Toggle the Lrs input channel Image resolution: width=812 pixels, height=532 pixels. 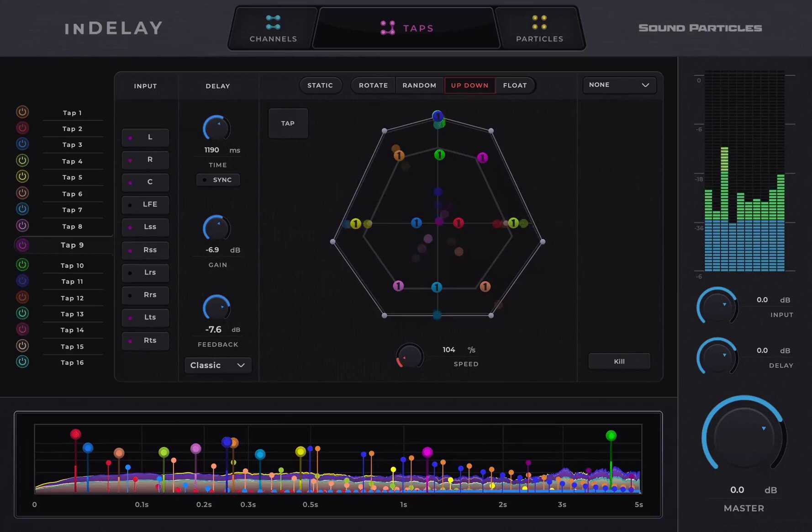click(x=145, y=272)
